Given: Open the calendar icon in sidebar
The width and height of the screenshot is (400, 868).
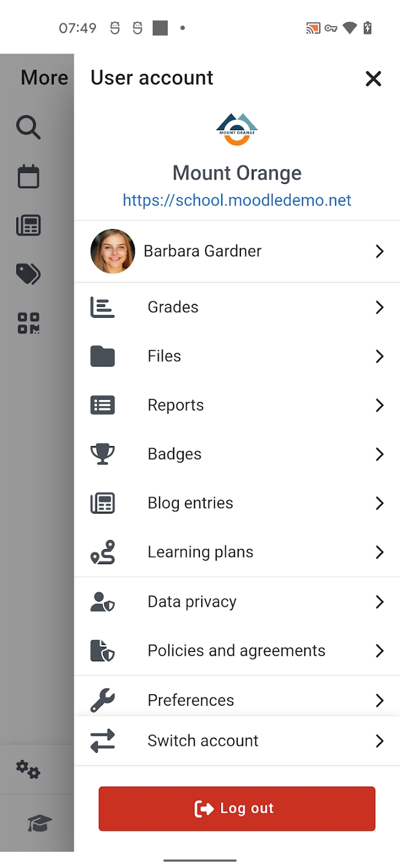Looking at the screenshot, I should tap(28, 177).
